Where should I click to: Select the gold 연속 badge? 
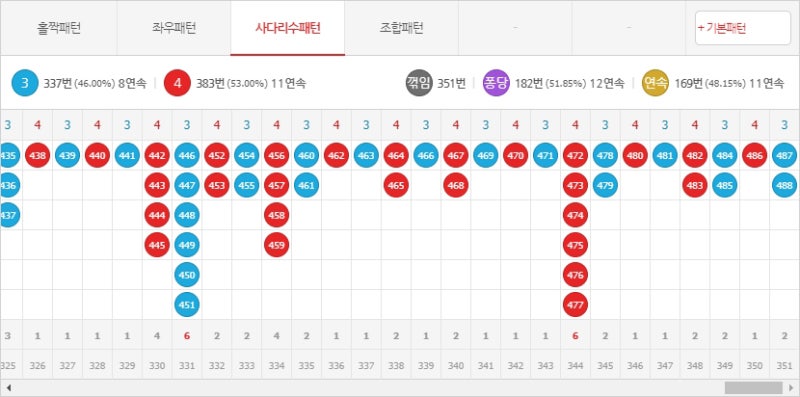click(656, 83)
